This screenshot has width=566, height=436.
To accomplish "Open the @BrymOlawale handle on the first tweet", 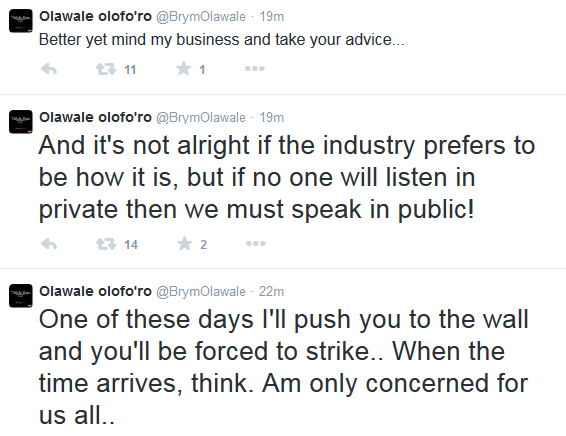I will click(201, 17).
